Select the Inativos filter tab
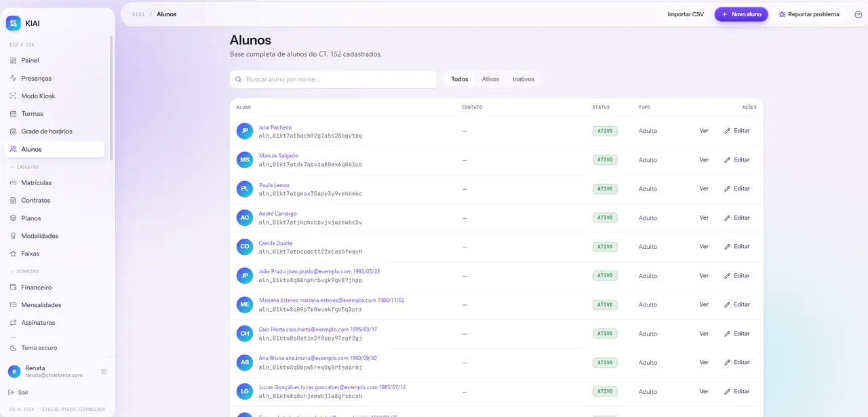The image size is (868, 417). coord(524,79)
